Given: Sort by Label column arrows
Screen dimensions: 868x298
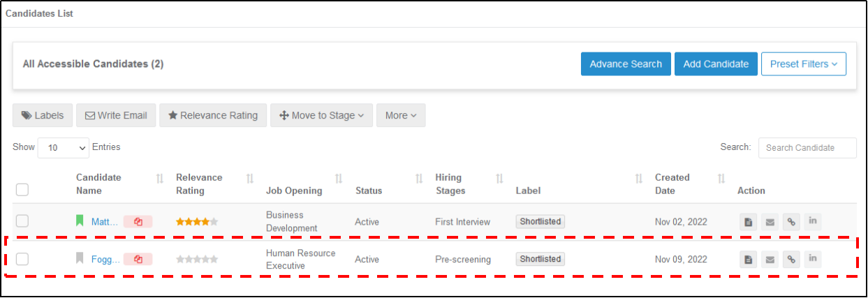Looking at the screenshot, I should [638, 179].
